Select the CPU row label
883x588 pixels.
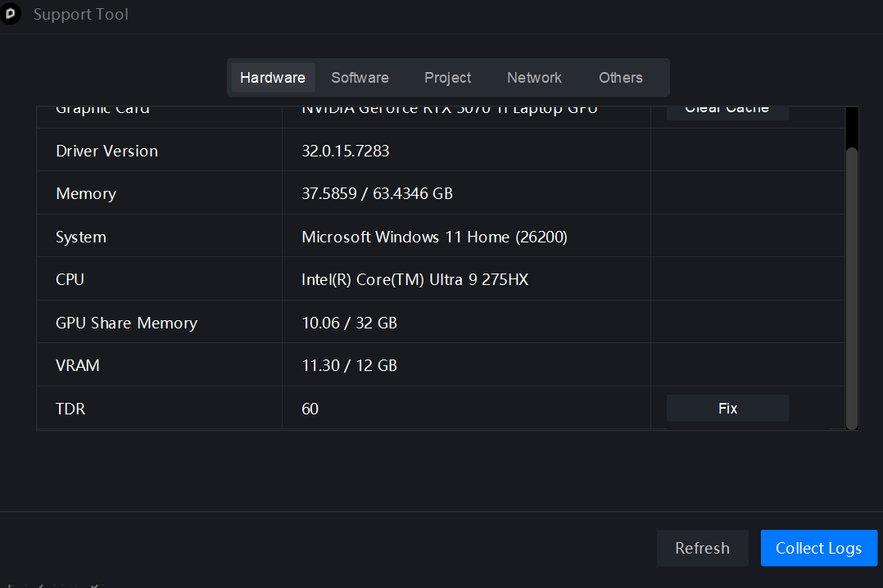tap(70, 280)
